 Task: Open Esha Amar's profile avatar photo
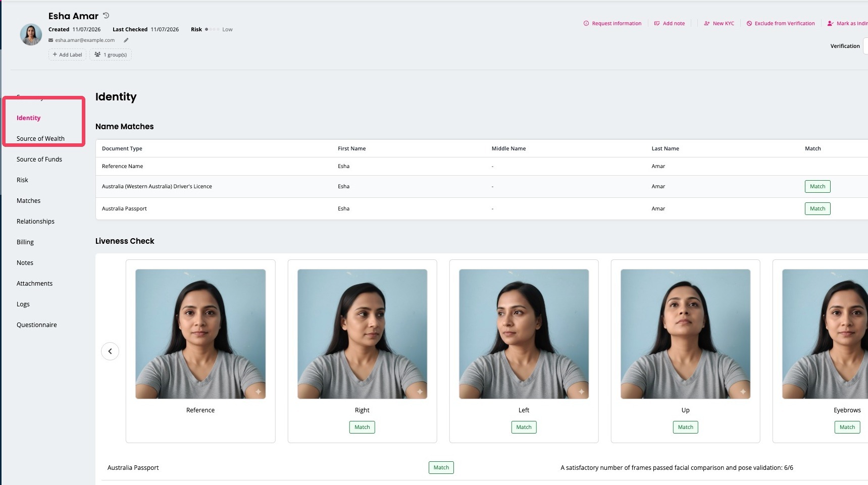(x=31, y=35)
